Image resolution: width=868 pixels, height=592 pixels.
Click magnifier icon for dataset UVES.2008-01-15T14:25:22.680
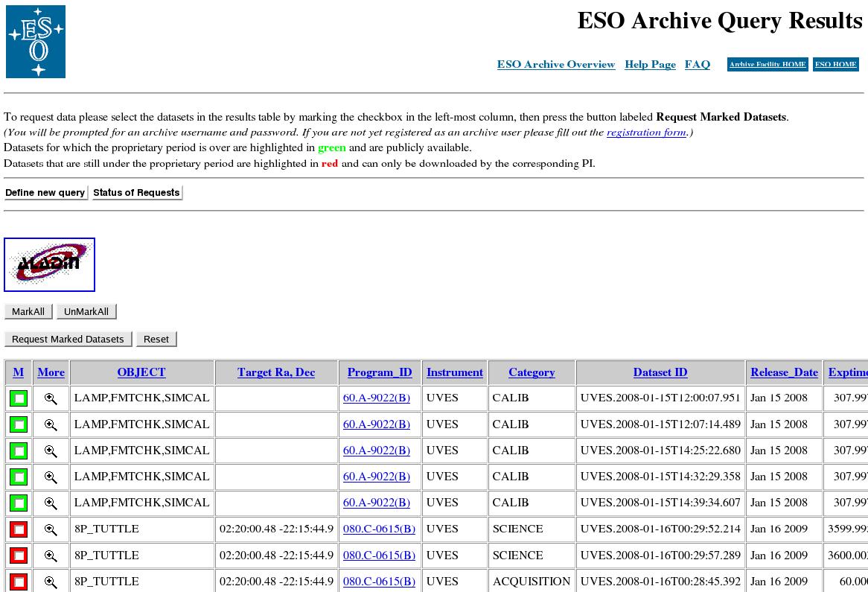(51, 451)
